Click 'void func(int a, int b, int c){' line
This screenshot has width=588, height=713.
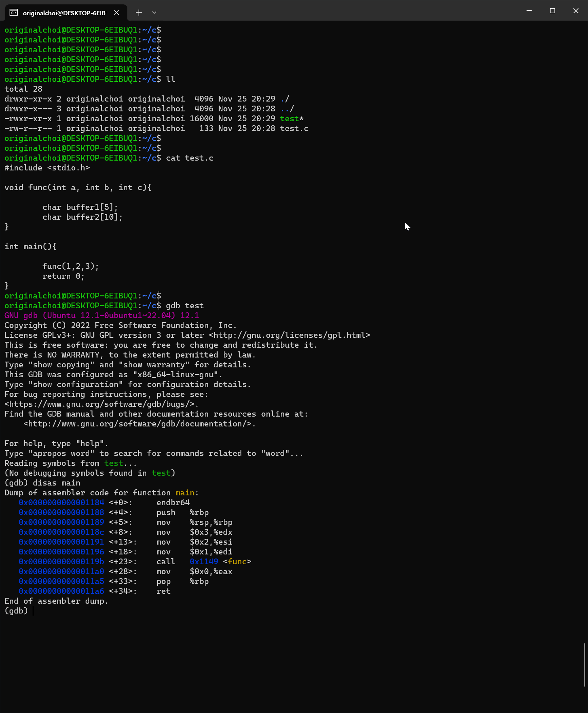(78, 187)
